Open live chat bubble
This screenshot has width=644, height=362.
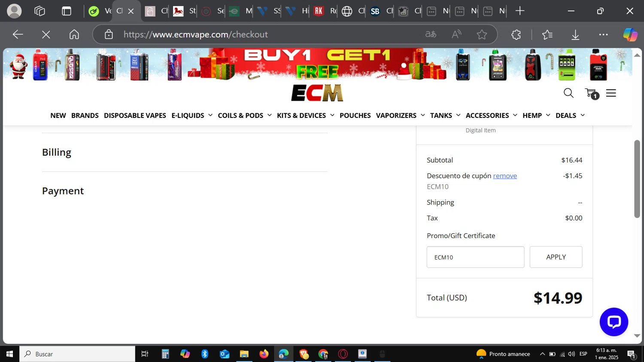click(614, 322)
